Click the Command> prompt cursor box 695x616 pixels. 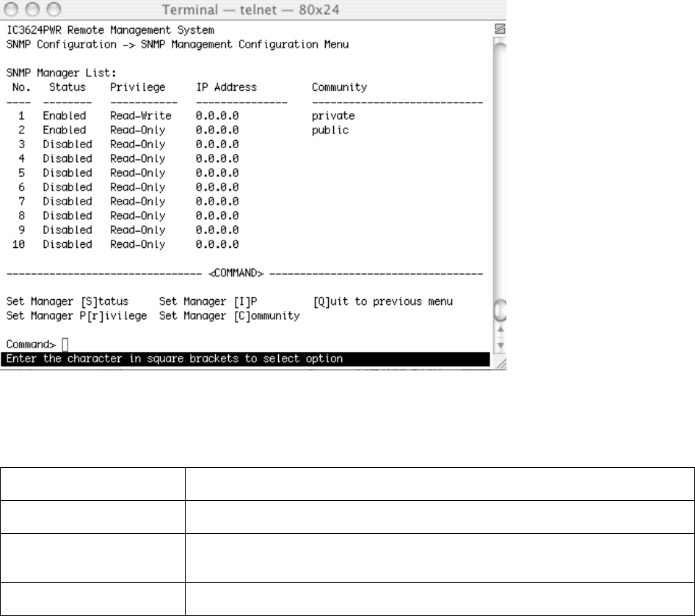(65, 344)
